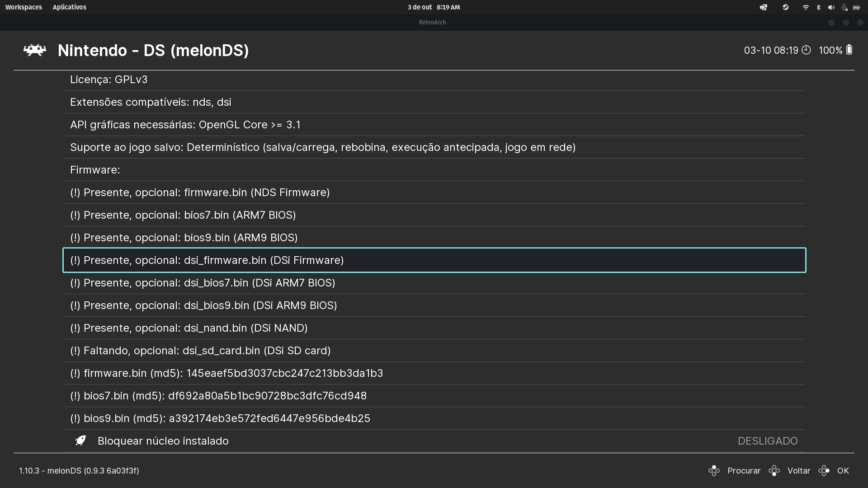Click the clock icon next to the time
Image resolution: width=868 pixels, height=488 pixels.
(806, 50)
